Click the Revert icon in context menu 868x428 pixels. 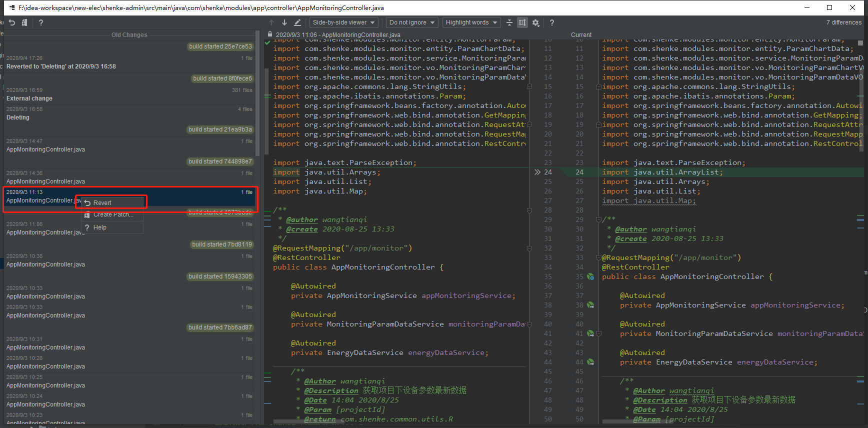point(87,203)
